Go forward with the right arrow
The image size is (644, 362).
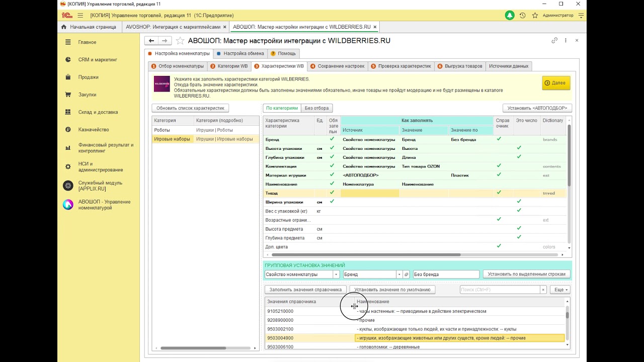(x=165, y=41)
